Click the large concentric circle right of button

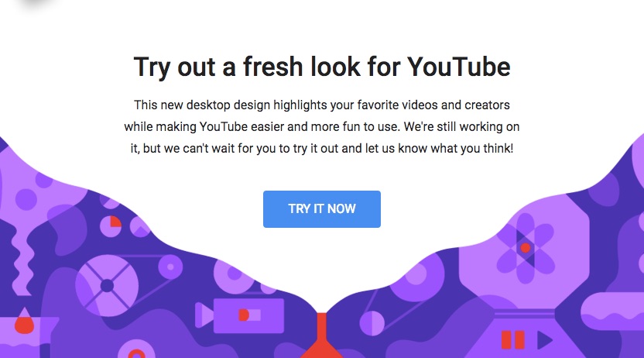tap(416, 274)
